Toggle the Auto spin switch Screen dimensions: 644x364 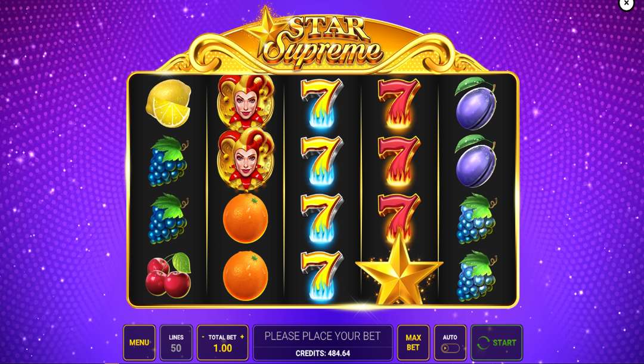point(450,348)
